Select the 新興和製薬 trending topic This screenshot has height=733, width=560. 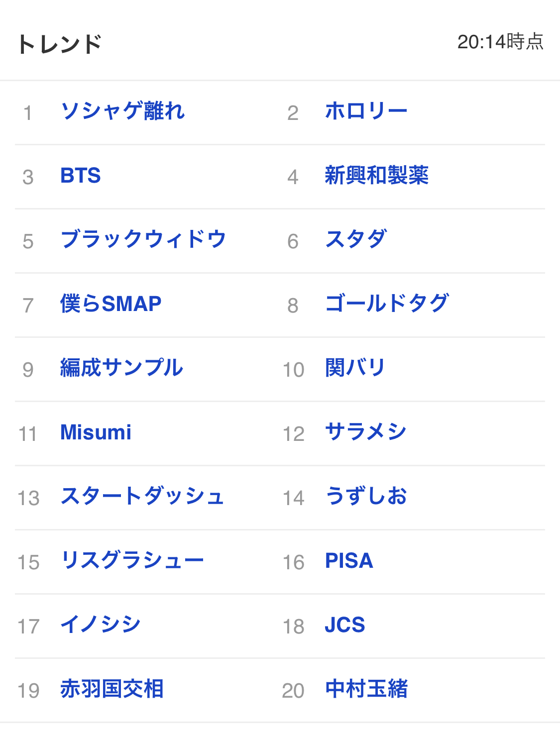point(377,176)
